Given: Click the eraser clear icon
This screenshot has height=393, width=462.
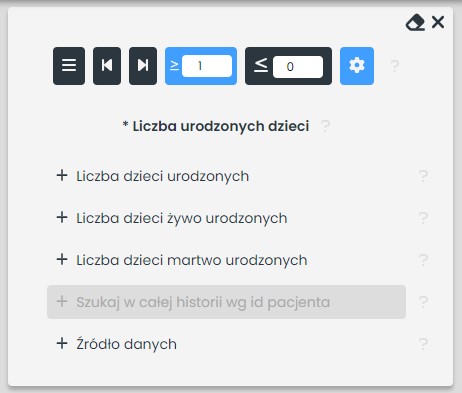Looking at the screenshot, I should click(x=415, y=23).
